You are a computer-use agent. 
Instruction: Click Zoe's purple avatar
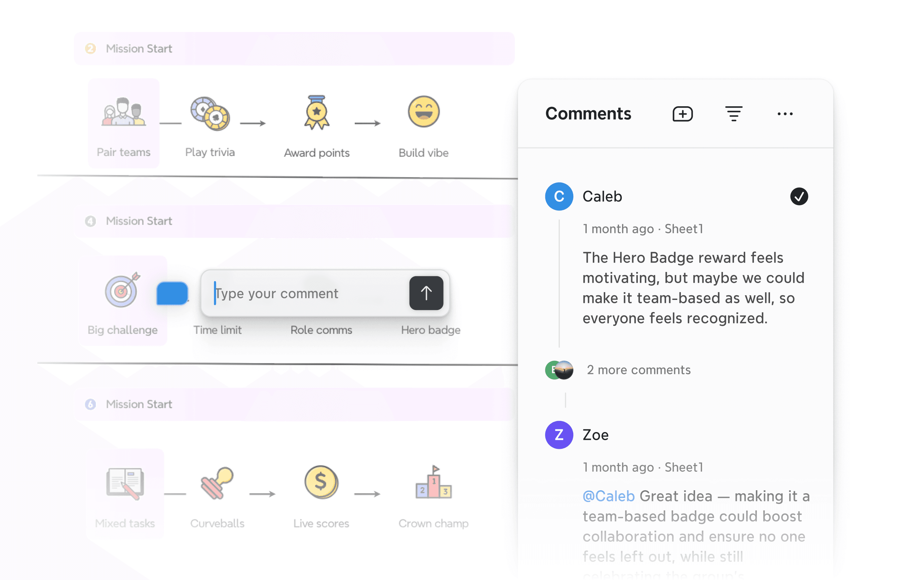pos(559,435)
